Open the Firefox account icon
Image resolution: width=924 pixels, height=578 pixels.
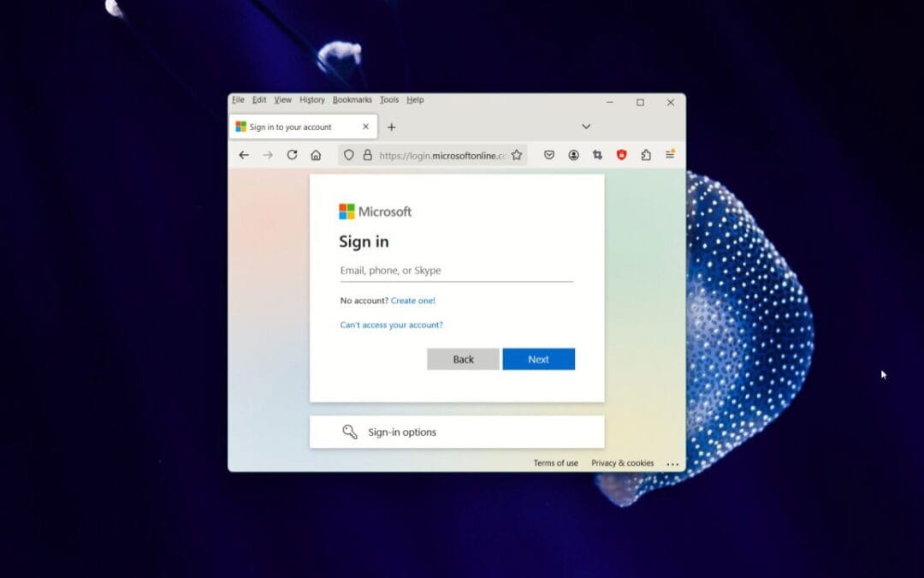(573, 154)
